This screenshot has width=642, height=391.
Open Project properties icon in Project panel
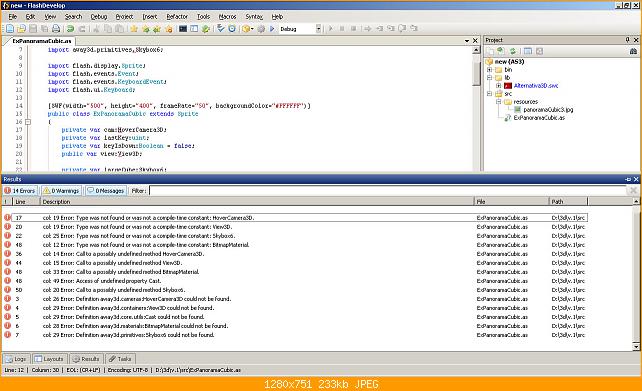pos(528,51)
